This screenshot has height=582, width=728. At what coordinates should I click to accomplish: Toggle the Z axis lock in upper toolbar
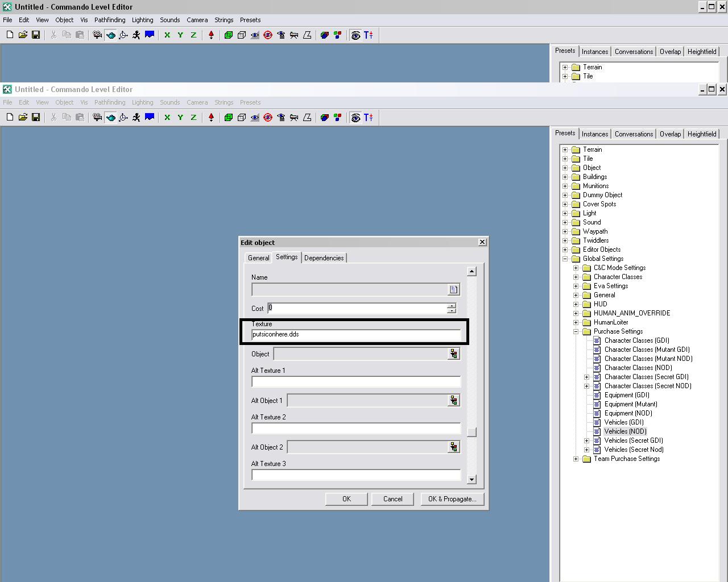(x=193, y=35)
